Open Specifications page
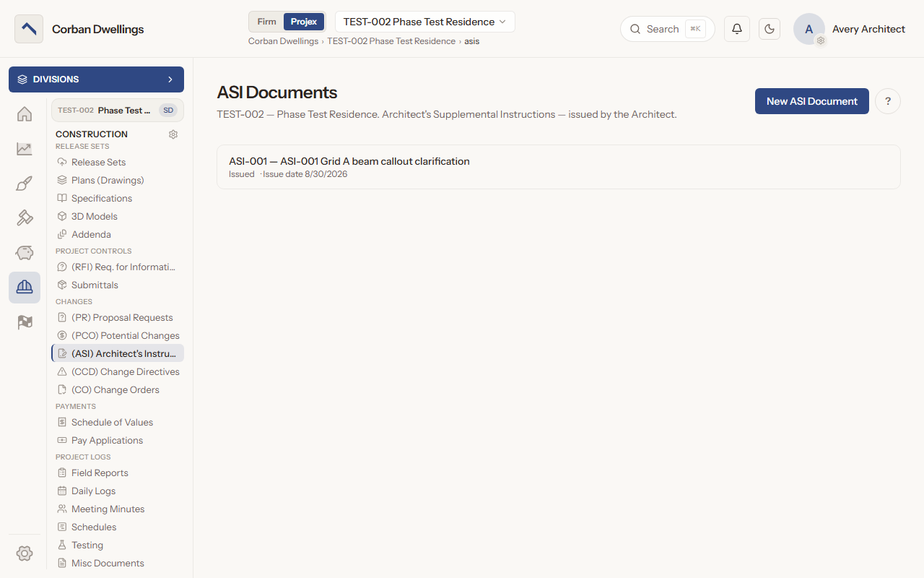Viewport: 924px width, 578px height. pos(118,199)
